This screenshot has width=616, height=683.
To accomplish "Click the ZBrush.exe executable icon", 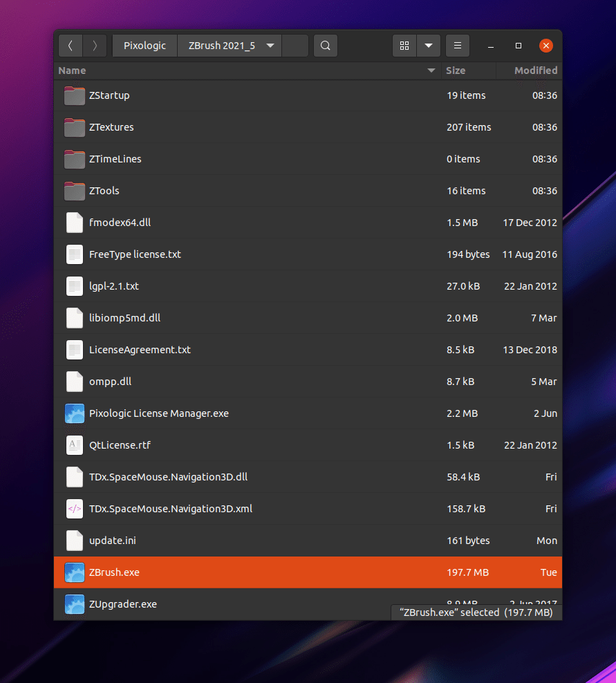I will coord(75,572).
